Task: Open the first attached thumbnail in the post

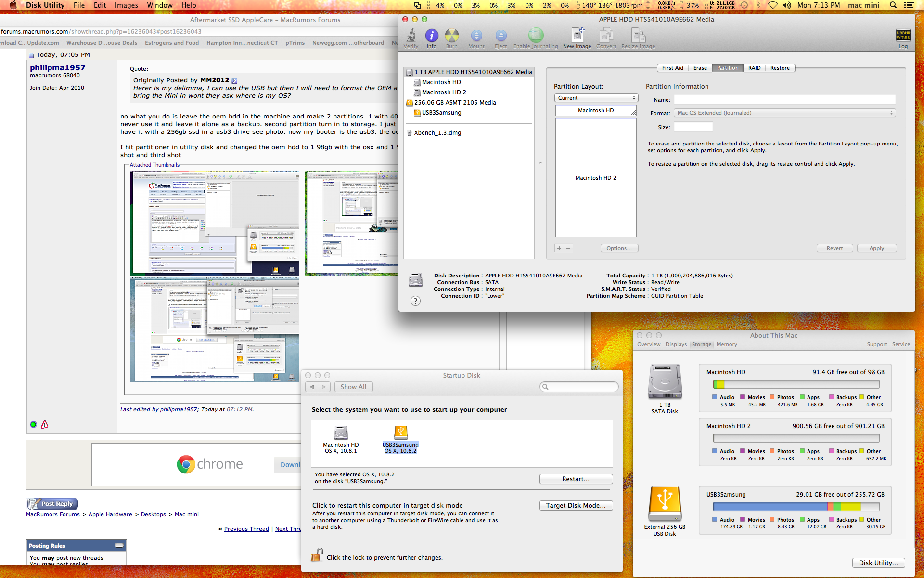Action: coord(215,223)
